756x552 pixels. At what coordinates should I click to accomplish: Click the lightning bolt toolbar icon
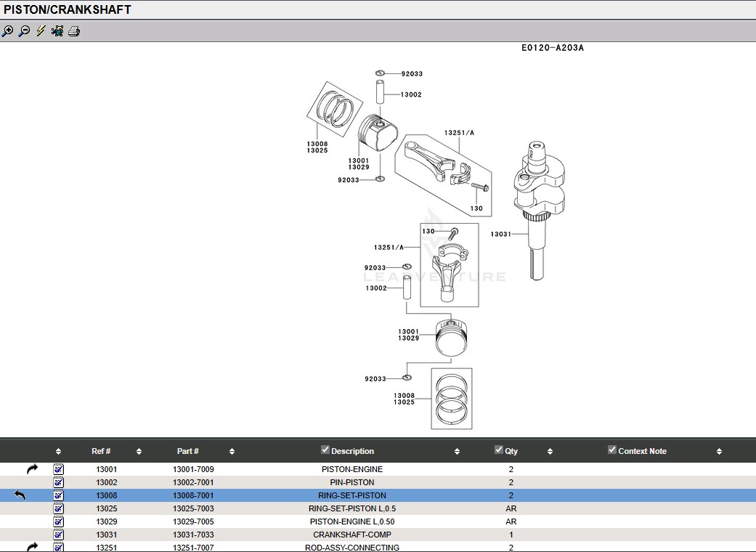tap(41, 31)
